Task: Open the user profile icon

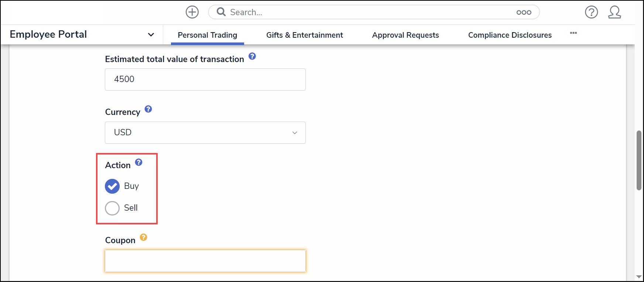Action: point(614,12)
